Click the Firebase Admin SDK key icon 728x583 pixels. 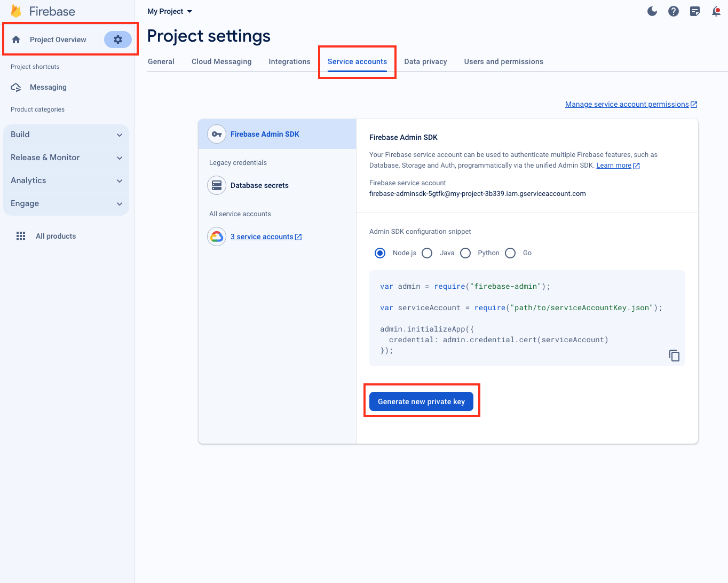(x=217, y=134)
